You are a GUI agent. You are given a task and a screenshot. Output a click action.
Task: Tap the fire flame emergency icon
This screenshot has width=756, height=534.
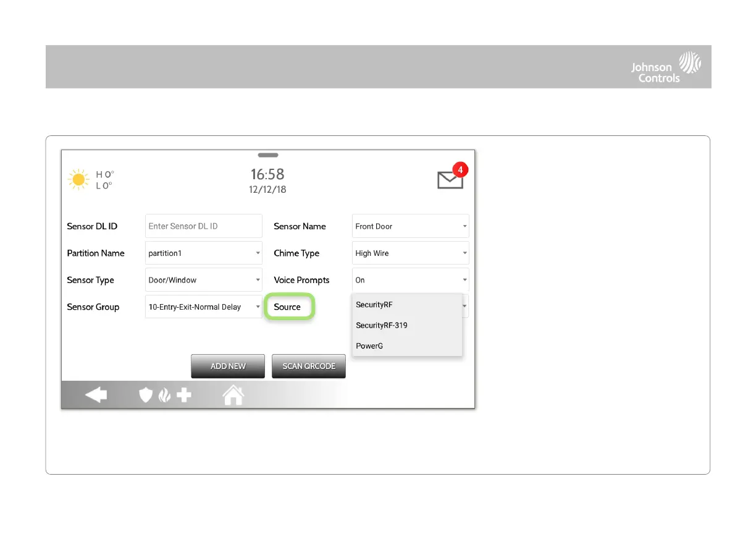click(164, 395)
